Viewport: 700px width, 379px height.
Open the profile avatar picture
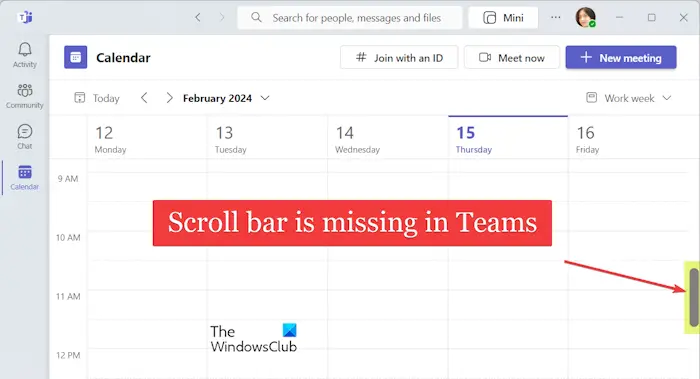pyautogui.click(x=586, y=17)
